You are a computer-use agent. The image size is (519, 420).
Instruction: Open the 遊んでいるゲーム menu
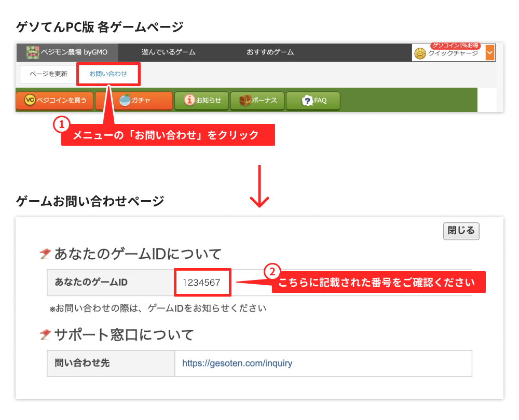tap(169, 52)
